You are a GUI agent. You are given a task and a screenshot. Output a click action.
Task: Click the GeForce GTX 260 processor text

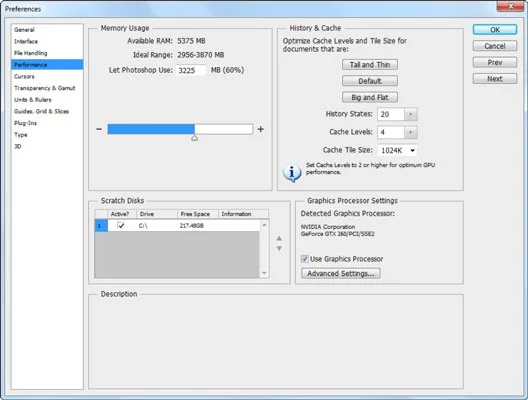coord(337,234)
